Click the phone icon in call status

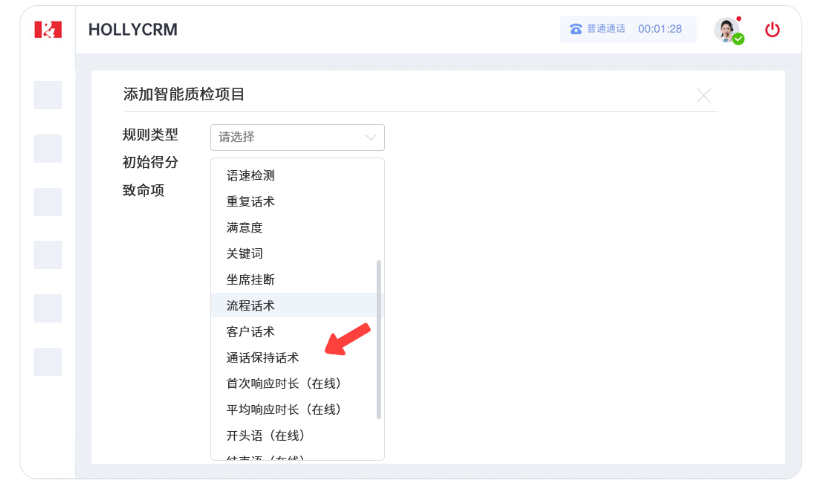[575, 29]
